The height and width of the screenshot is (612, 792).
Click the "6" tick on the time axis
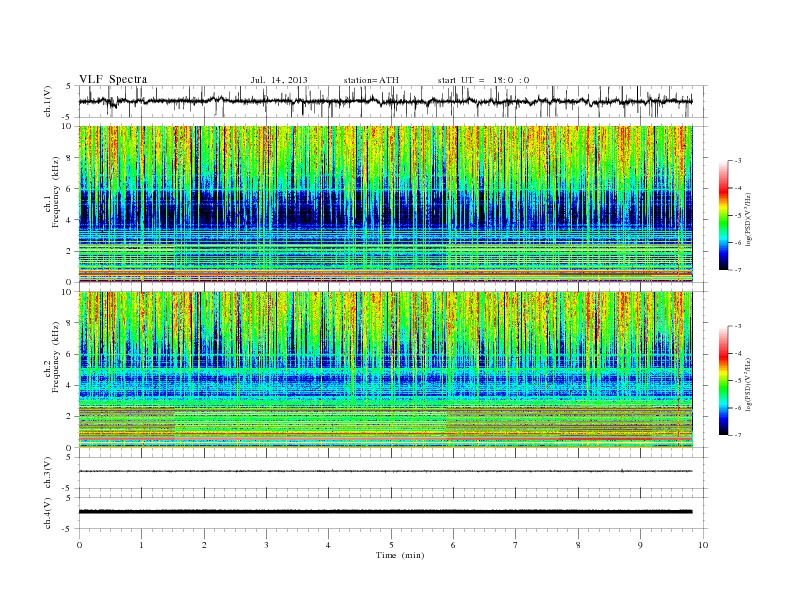(454, 545)
